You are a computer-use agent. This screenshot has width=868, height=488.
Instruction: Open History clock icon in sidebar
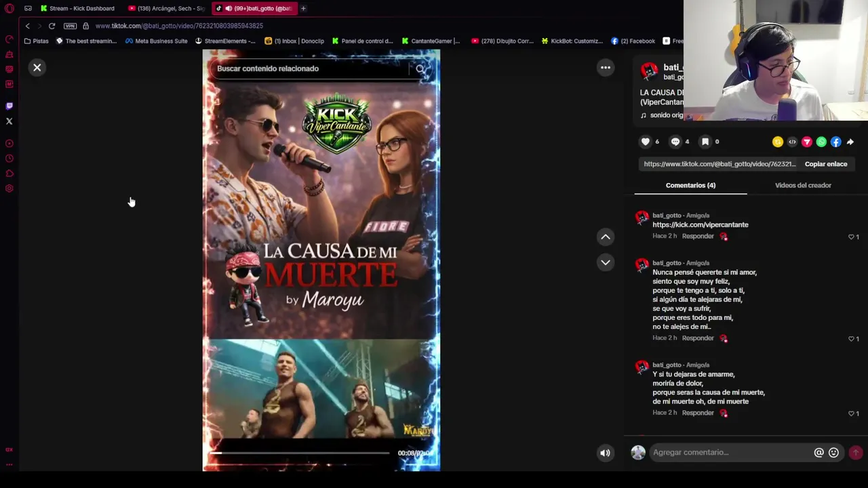pos(9,159)
